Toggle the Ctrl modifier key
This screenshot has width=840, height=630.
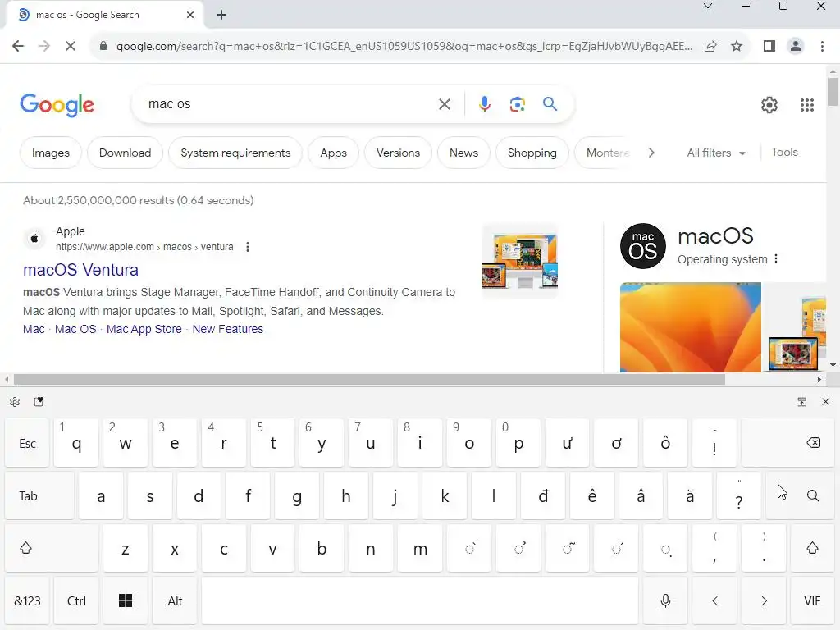pos(76,600)
